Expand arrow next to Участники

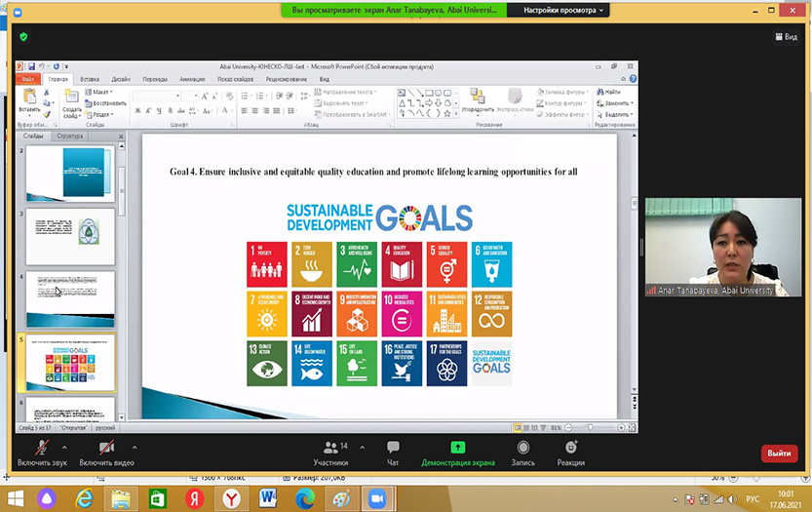point(362,448)
